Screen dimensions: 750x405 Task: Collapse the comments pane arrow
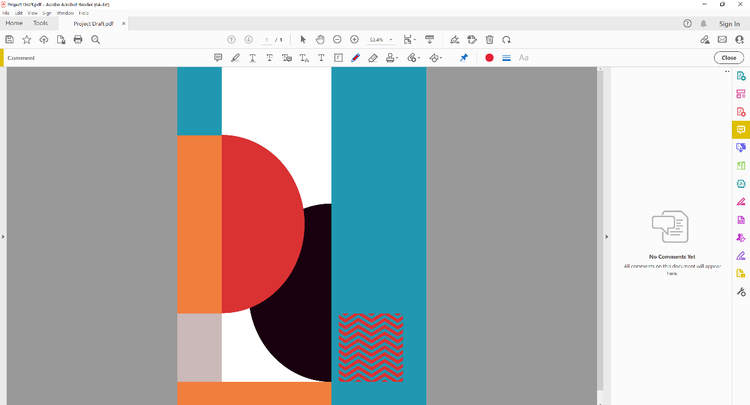point(607,237)
